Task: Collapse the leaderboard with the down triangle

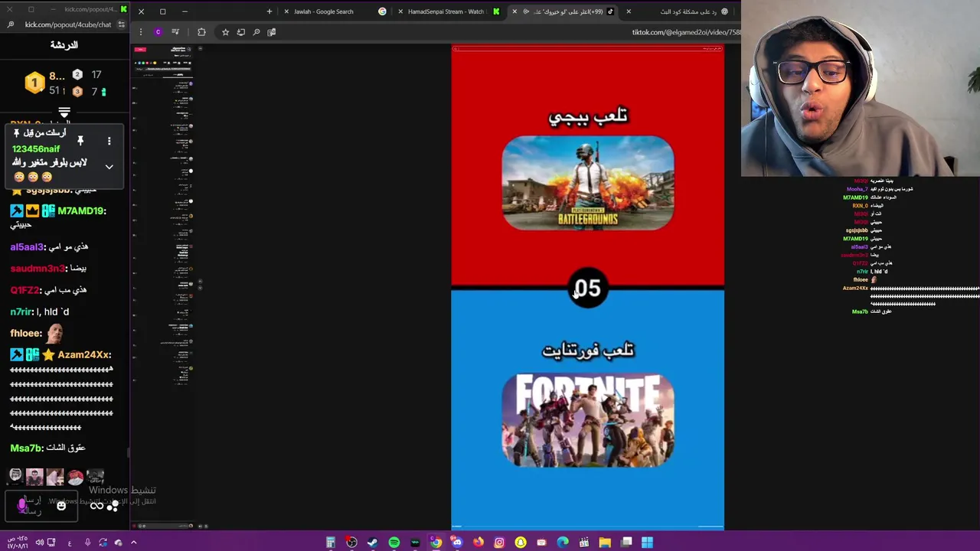Action: tap(64, 113)
